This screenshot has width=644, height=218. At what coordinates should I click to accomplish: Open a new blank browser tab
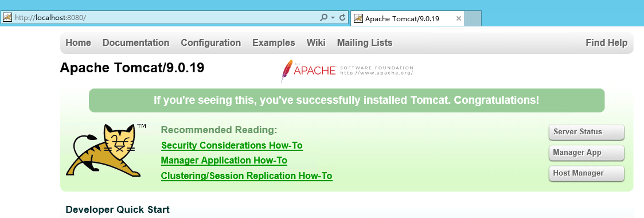click(x=473, y=18)
